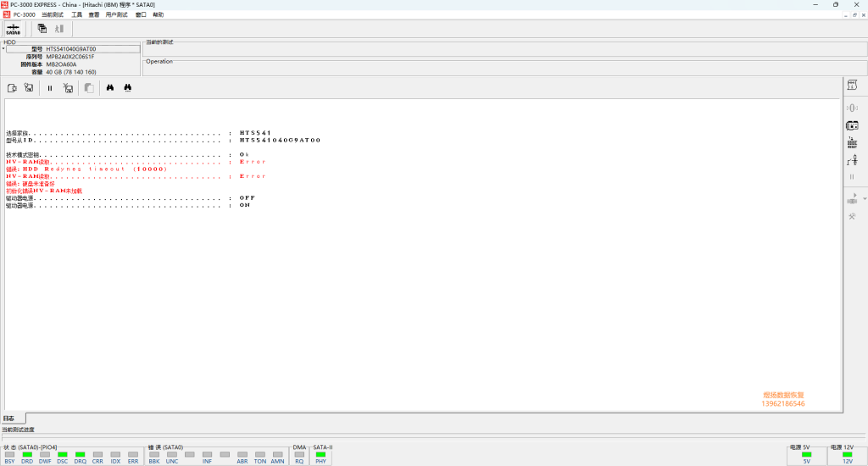Click the DRQ status indicator
868x466 pixels.
pos(81,458)
